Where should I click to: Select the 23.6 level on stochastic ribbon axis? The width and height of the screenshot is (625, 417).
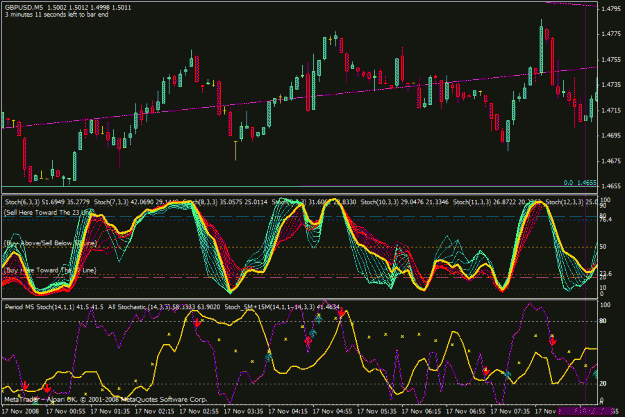point(605,273)
